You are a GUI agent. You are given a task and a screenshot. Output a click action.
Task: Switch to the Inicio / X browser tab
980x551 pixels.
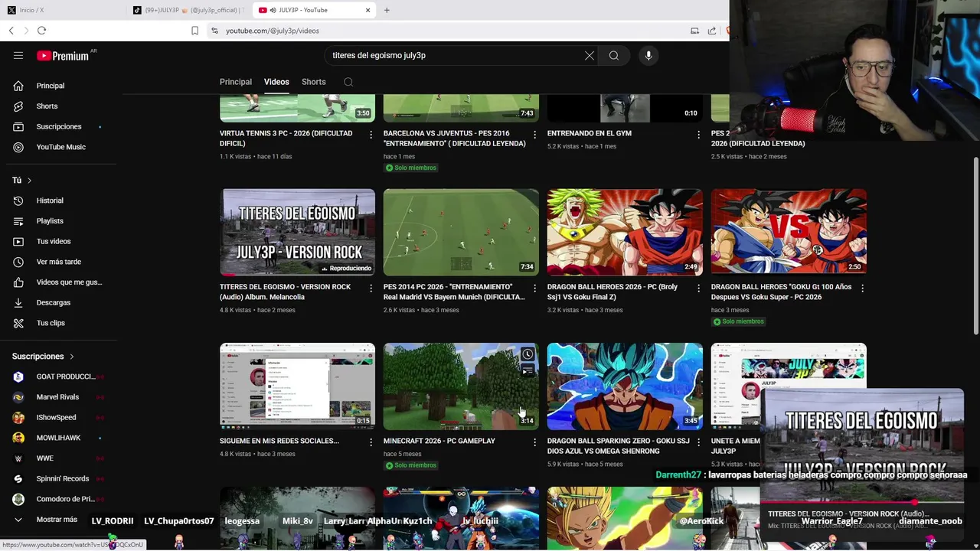click(61, 10)
